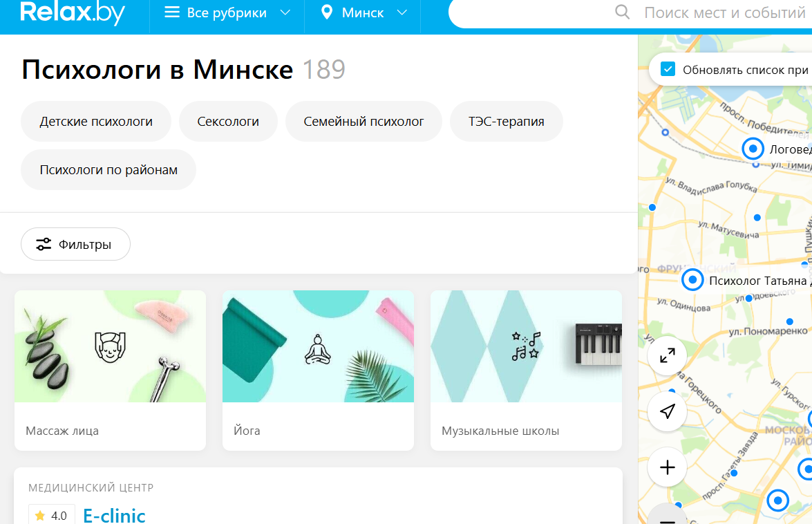Expand the Минск city dropdown chevron
812x524 pixels.
(402, 12)
